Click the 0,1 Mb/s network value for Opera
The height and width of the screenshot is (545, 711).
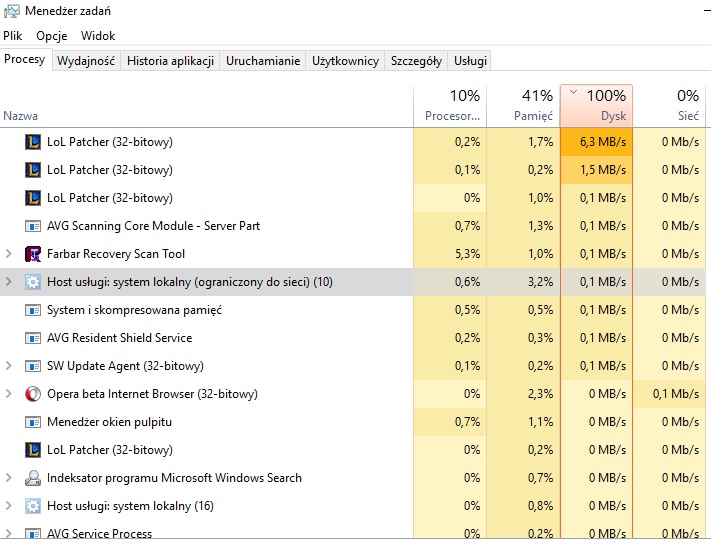[x=676, y=394]
